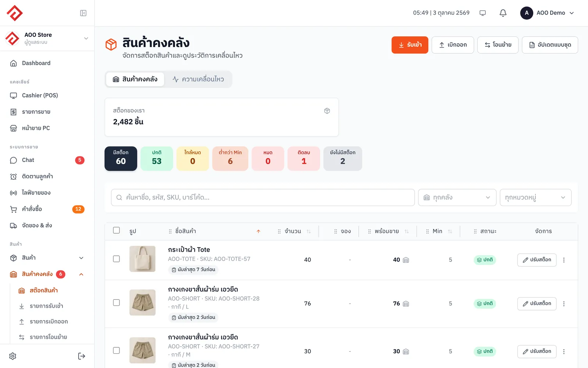588x368 pixels.
Task: Click ปรับสต็อก for กระเป๋าผ้า Tote
Action: coord(537,260)
